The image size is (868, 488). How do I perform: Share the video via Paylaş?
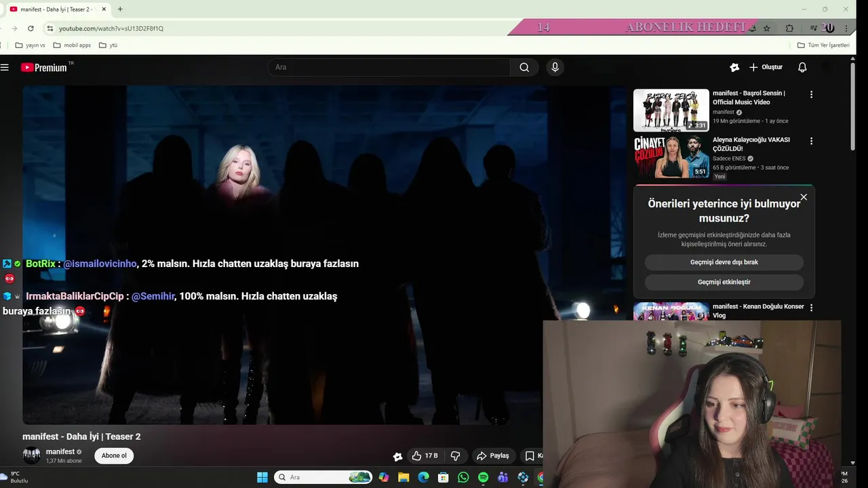coord(493,455)
